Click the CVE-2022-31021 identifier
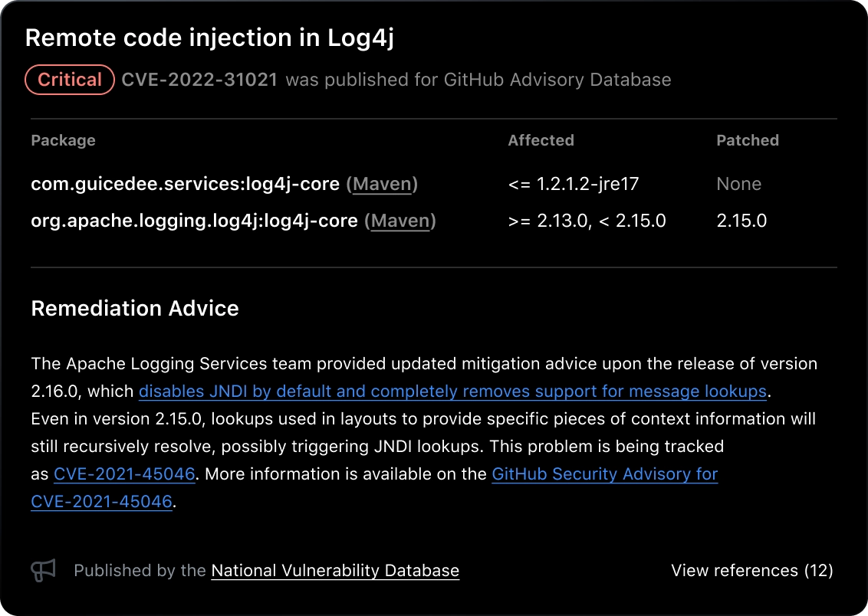868x616 pixels. pos(199,80)
